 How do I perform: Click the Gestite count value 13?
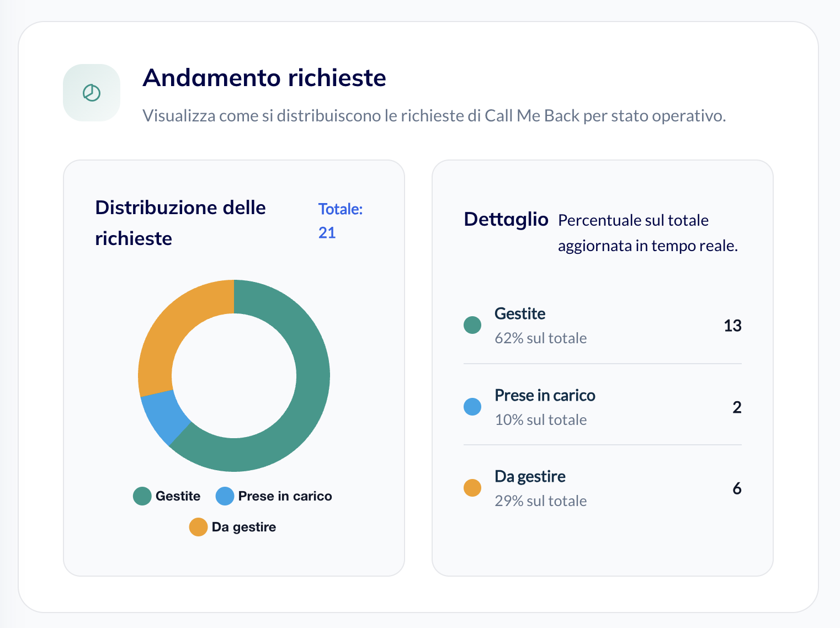tap(732, 326)
